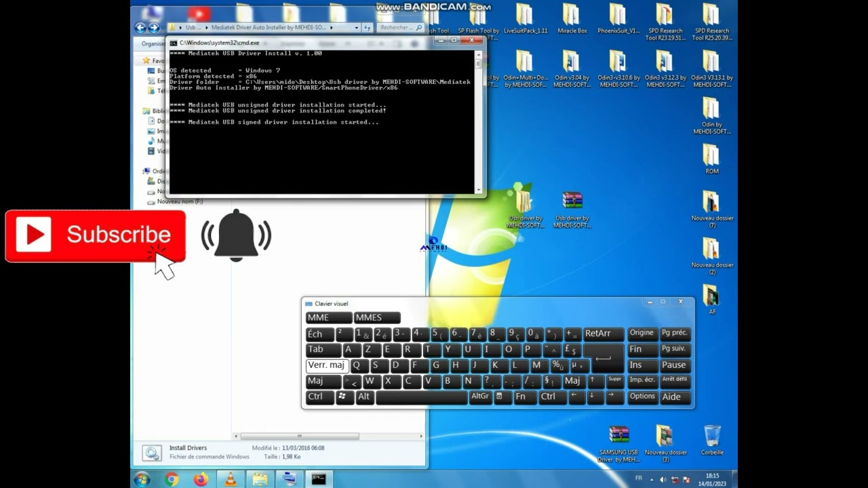Open the Organiser menu in Explorer
Image resolution: width=868 pixels, height=488 pixels.
click(x=152, y=43)
